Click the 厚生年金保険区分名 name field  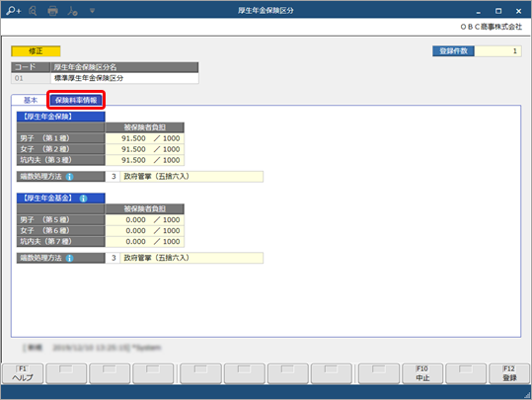pyautogui.click(x=124, y=78)
